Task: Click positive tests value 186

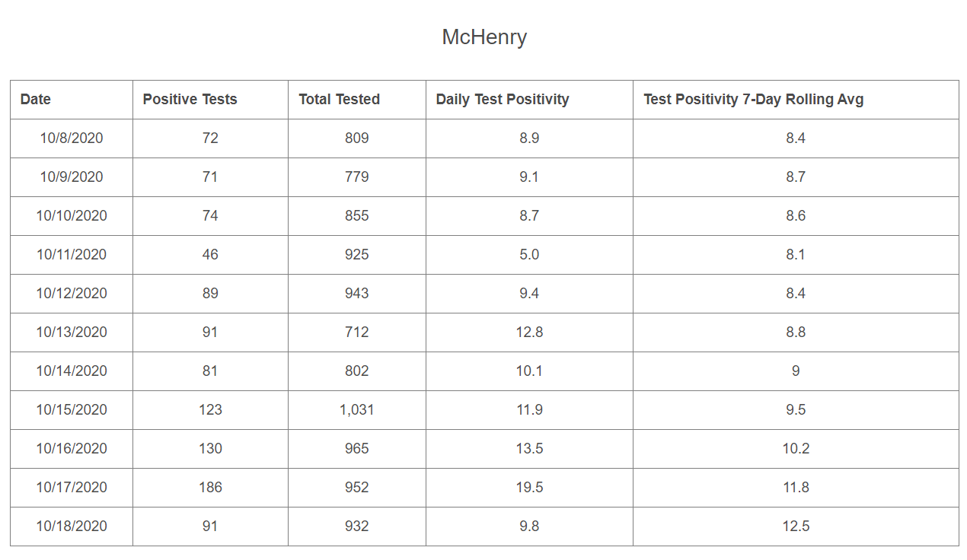Action: tap(210, 487)
